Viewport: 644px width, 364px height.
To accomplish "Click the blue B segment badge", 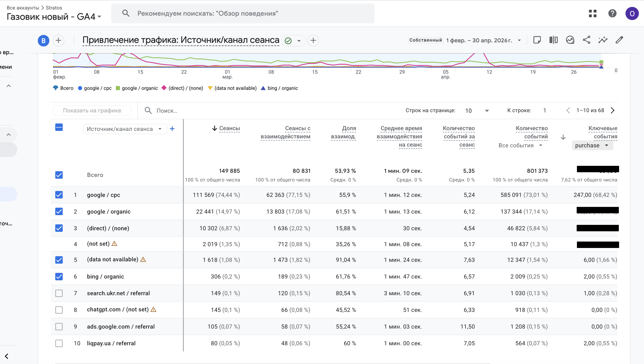I will [43, 41].
